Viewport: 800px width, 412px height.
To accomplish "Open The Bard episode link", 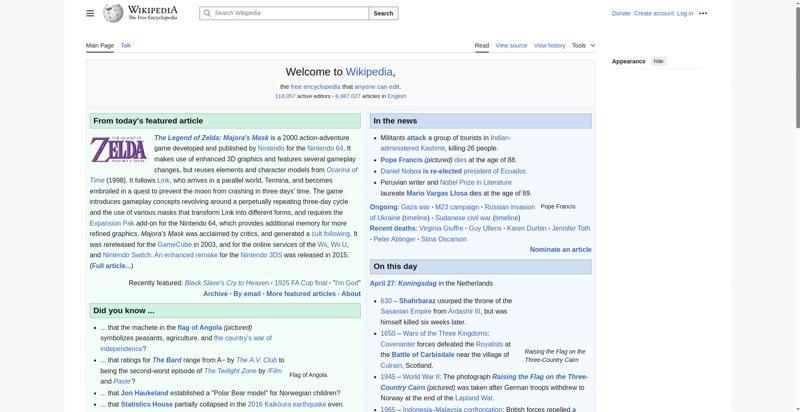I will pyautogui.click(x=167, y=360).
